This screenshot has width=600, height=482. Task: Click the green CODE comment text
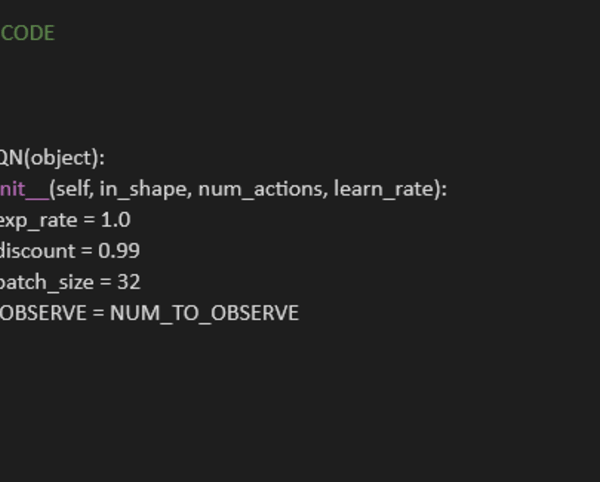28,33
